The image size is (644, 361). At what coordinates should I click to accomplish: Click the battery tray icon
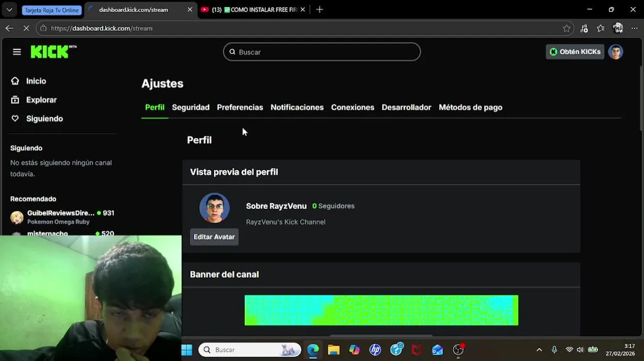click(593, 349)
